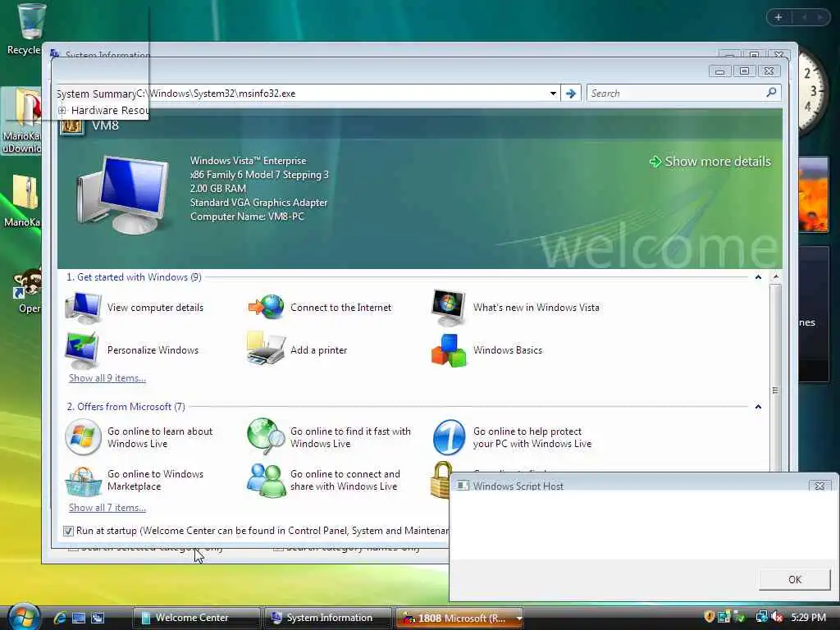
Task: Click the taskbar clock 5:29 PM
Action: pos(808,618)
